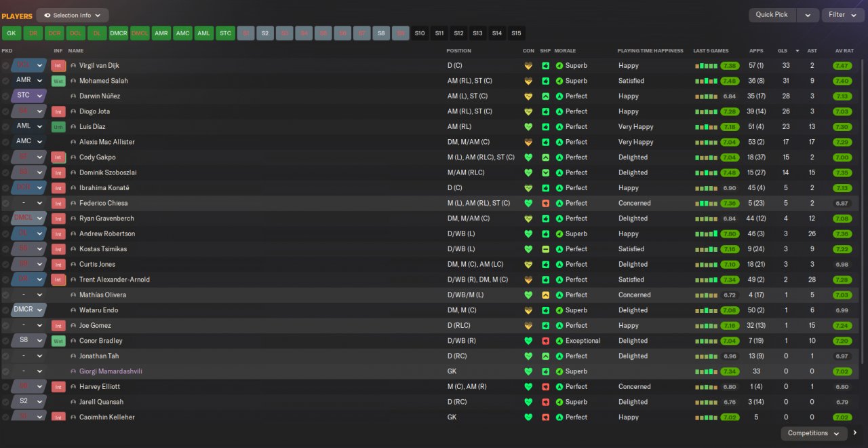The image size is (868, 448).
Task: Toggle the picked checkmark for Luis Díaz
Action: click(5, 127)
